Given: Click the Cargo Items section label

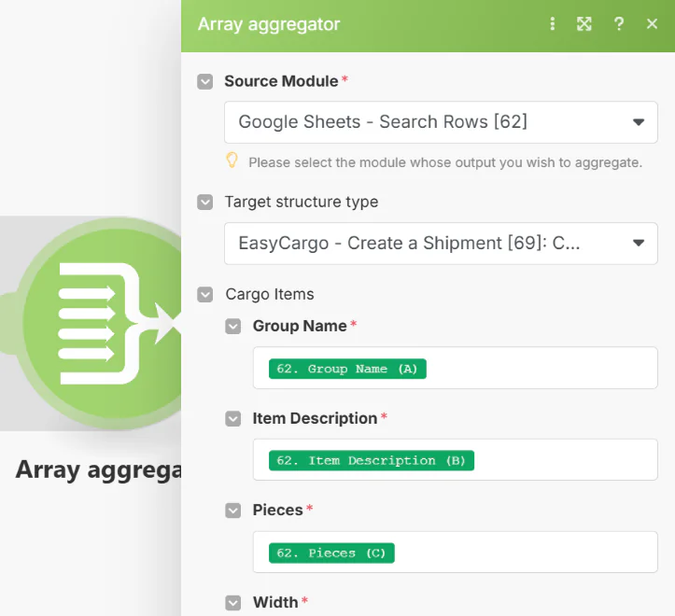Looking at the screenshot, I should [x=270, y=294].
